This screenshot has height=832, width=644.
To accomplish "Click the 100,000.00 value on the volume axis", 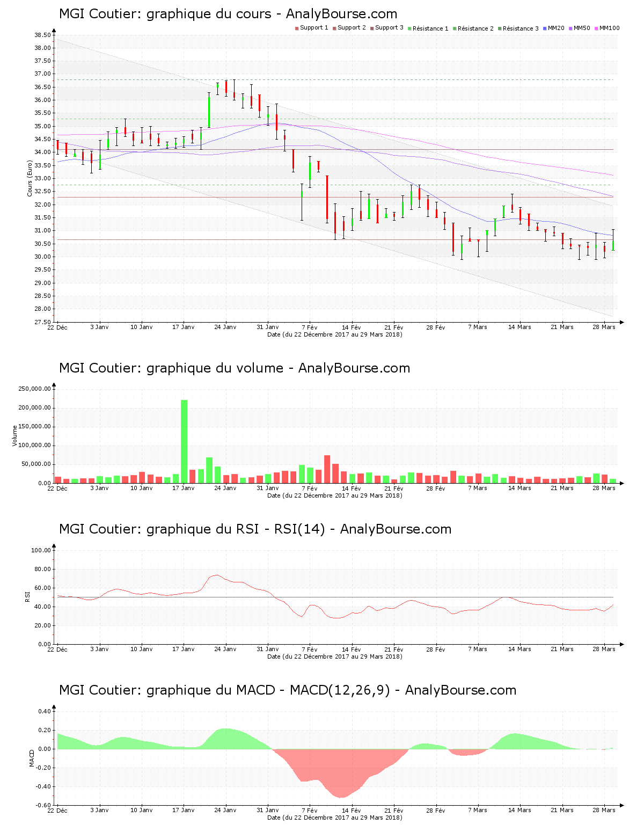I will point(34,446).
